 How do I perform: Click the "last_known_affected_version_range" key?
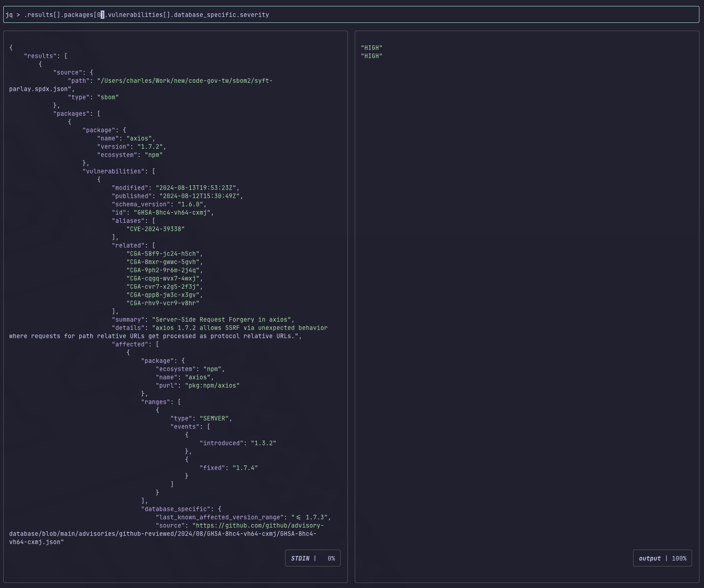click(220, 517)
